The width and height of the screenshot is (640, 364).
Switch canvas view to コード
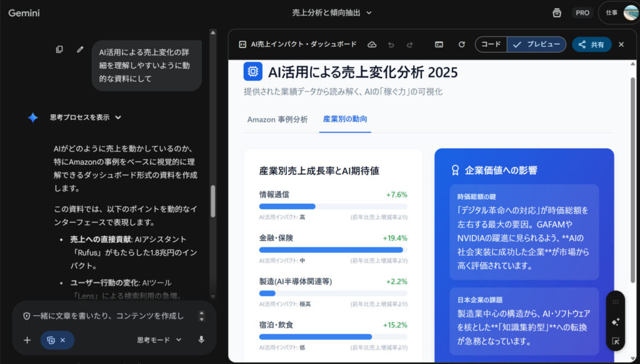[491, 44]
